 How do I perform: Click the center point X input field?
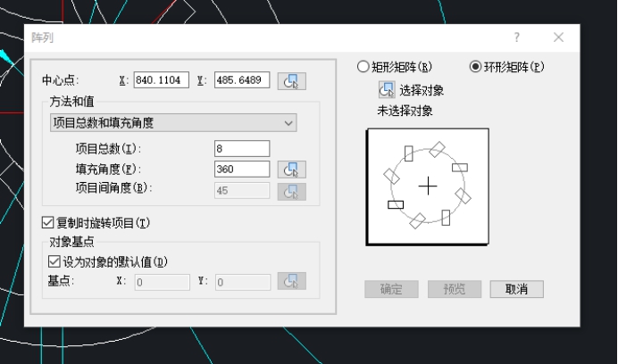tap(162, 80)
